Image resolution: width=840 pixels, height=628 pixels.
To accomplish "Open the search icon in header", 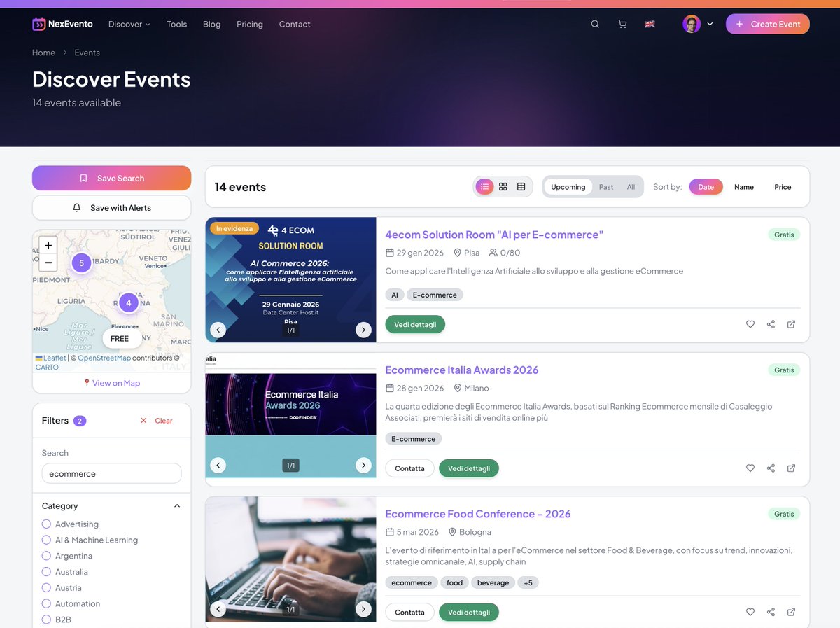I will coord(595,24).
